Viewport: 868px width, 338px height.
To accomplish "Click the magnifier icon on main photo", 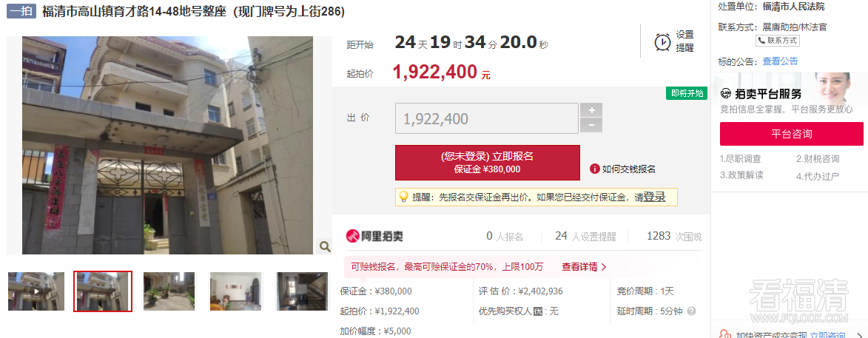I will point(324,247).
